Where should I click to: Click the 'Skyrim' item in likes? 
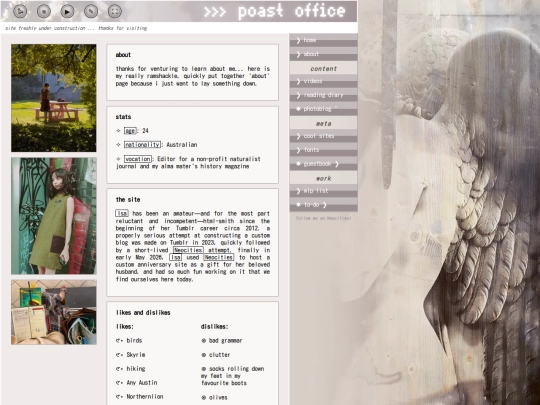136,355
